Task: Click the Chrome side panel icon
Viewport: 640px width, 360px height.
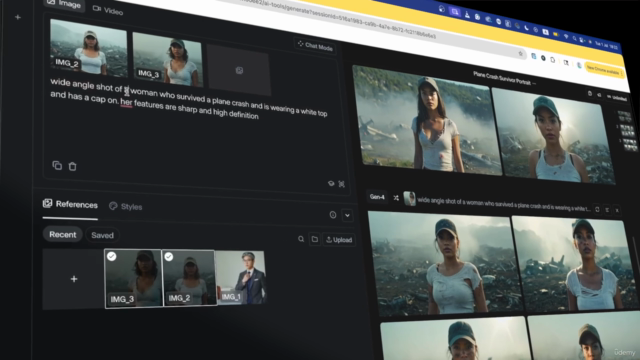Action: point(566,63)
